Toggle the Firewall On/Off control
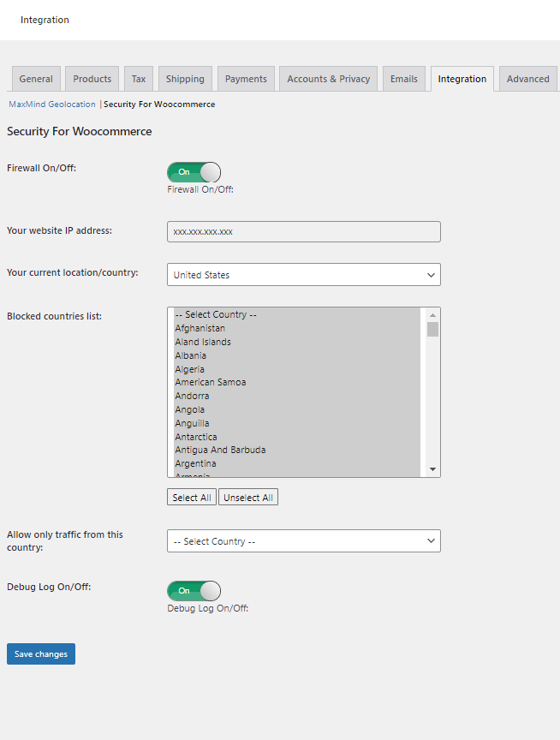Viewport: 560px width, 740px height. [x=194, y=172]
